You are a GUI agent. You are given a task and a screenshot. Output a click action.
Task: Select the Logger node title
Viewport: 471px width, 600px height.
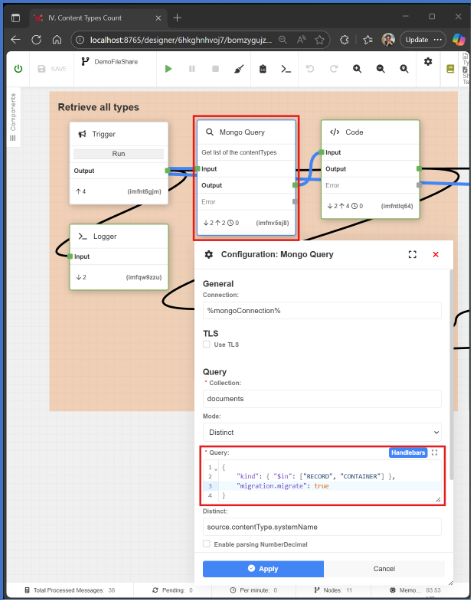[x=105, y=236]
